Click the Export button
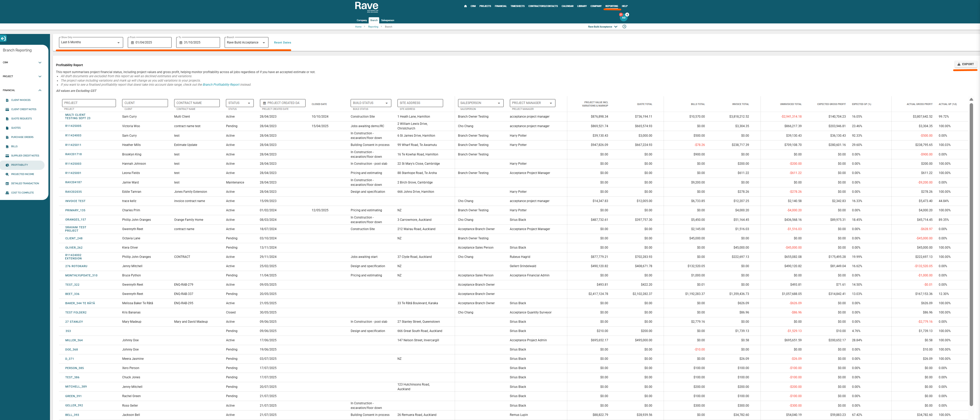 point(965,64)
